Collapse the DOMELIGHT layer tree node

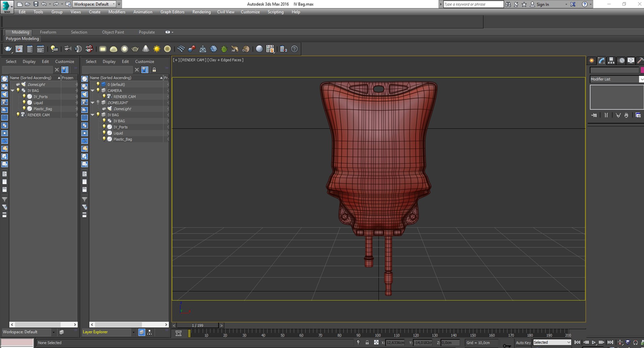93,103
